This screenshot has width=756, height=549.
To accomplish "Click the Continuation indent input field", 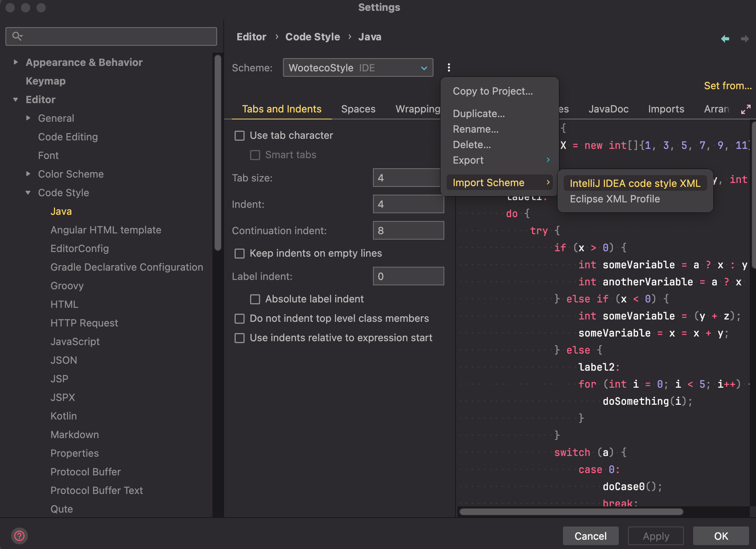I will (408, 231).
